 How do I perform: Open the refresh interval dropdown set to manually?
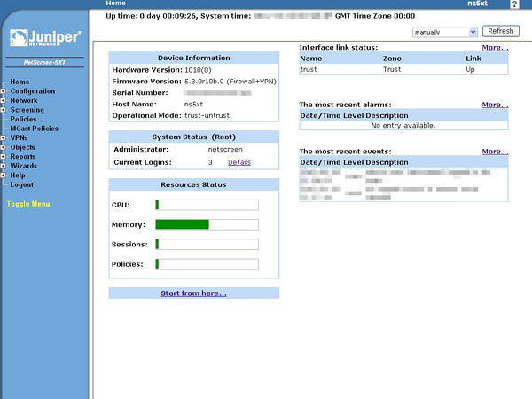click(x=445, y=32)
